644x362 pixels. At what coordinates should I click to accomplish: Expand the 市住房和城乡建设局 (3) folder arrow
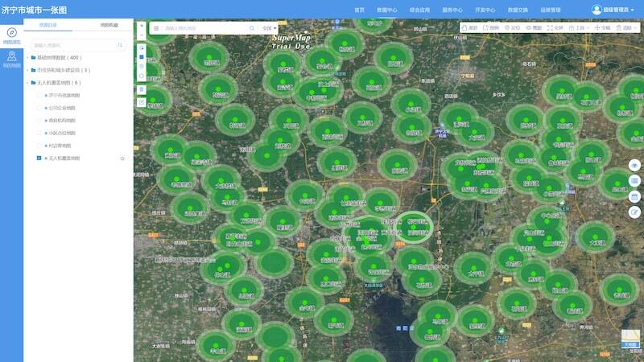click(x=27, y=70)
